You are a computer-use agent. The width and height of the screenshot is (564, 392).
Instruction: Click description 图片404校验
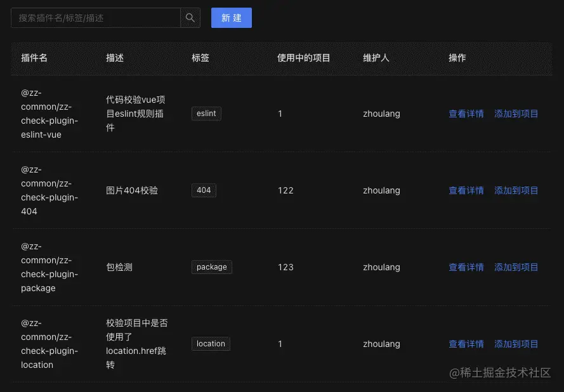[132, 190]
